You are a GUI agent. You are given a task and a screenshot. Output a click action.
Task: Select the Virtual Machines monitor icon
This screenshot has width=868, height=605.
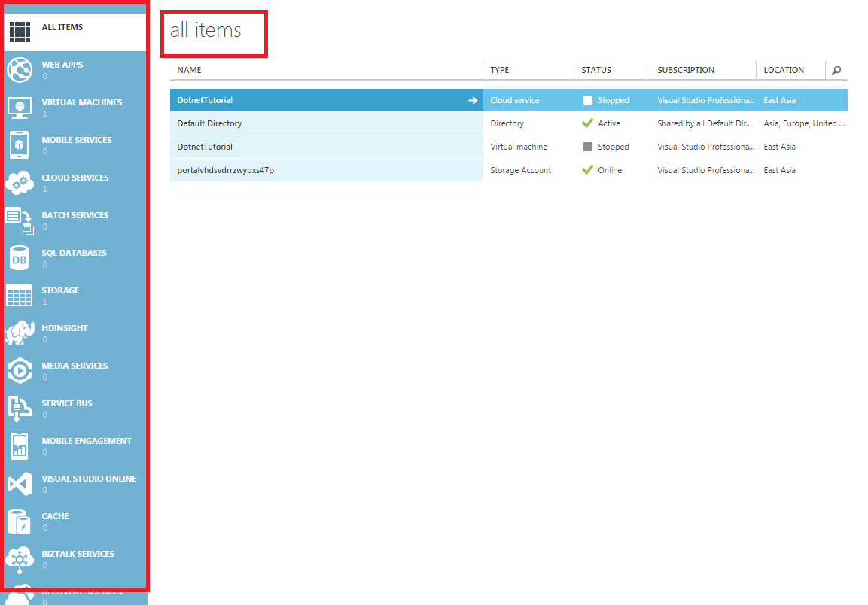(x=20, y=108)
